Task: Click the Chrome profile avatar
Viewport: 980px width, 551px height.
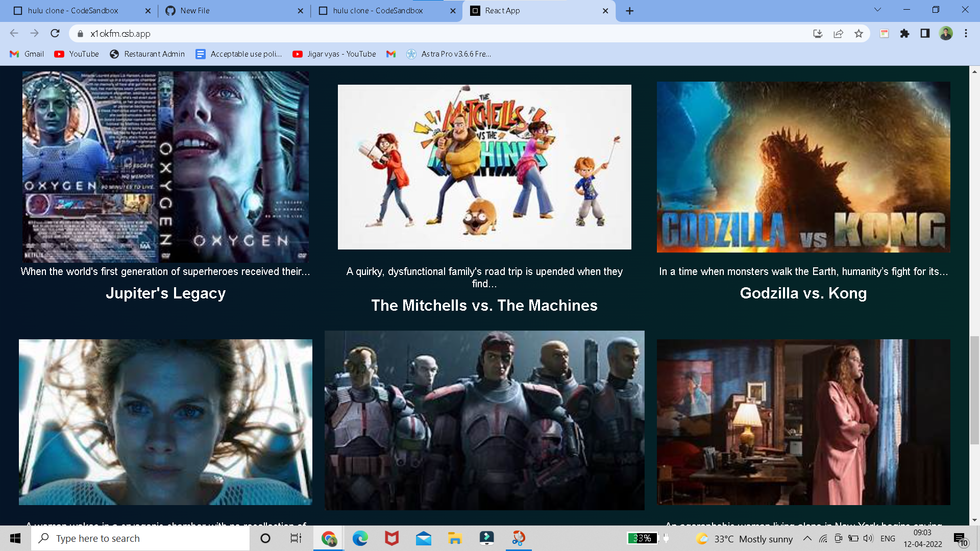Action: 946,34
